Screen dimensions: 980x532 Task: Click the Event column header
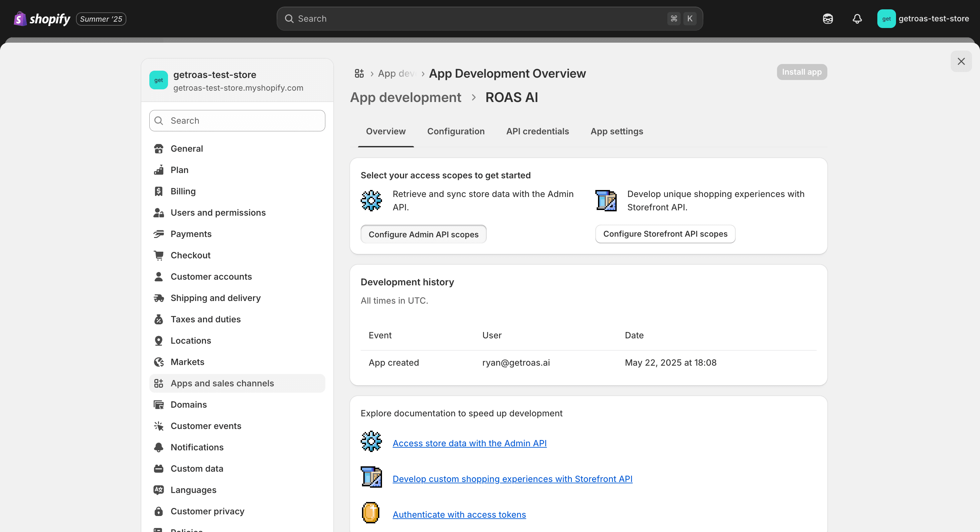pyautogui.click(x=380, y=335)
